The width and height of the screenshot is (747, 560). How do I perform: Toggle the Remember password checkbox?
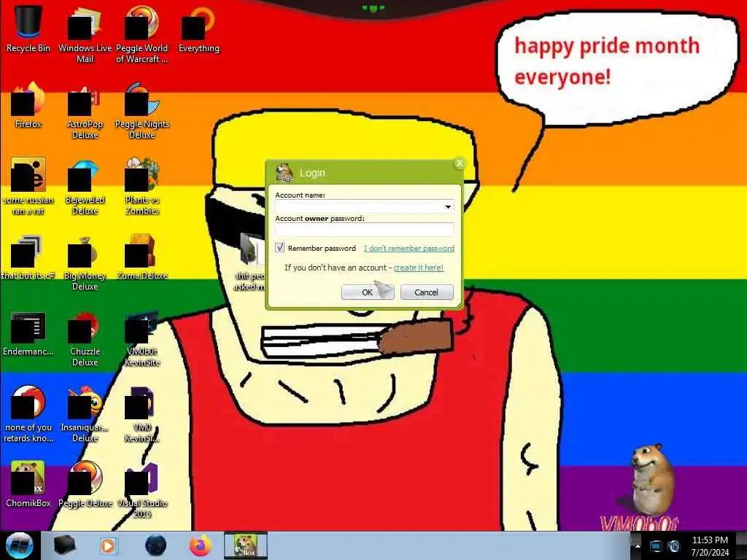coord(279,248)
